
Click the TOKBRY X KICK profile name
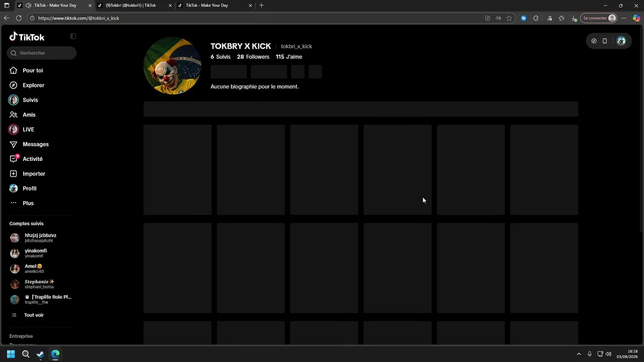tap(240, 46)
